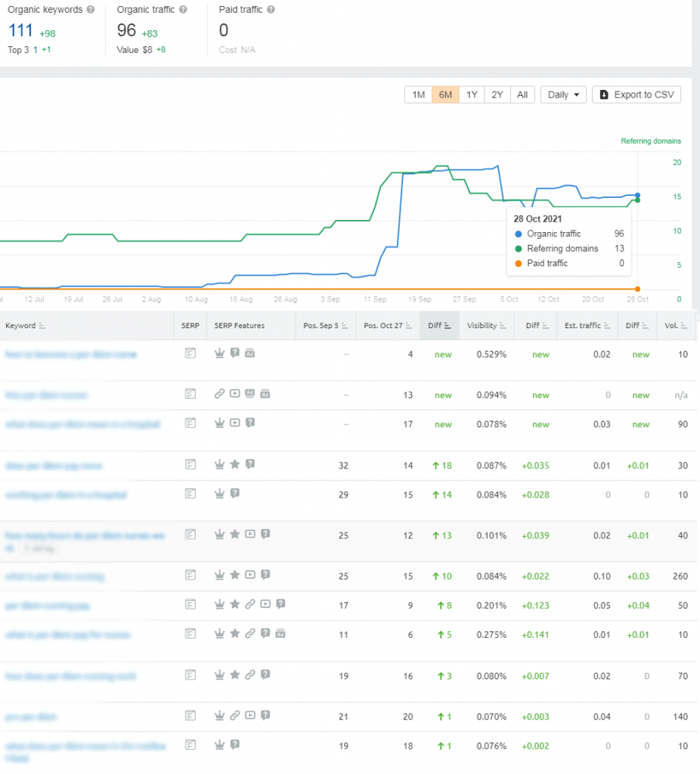Switch chart range to 1Y
This screenshot has width=700, height=774.
click(x=472, y=94)
